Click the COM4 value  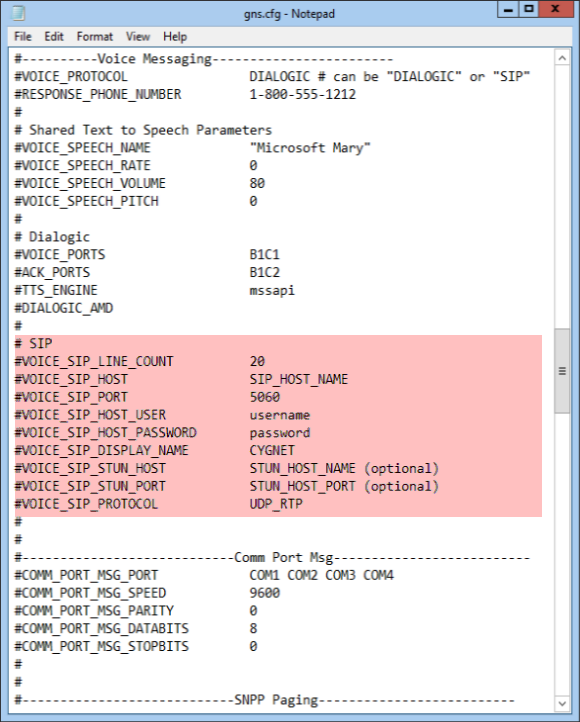point(378,575)
